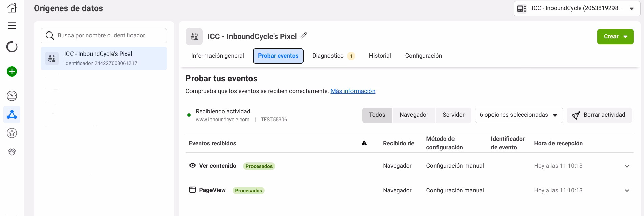644x216 pixels.
Task: Click the pencil icon to rename pixel
Action: click(x=304, y=35)
